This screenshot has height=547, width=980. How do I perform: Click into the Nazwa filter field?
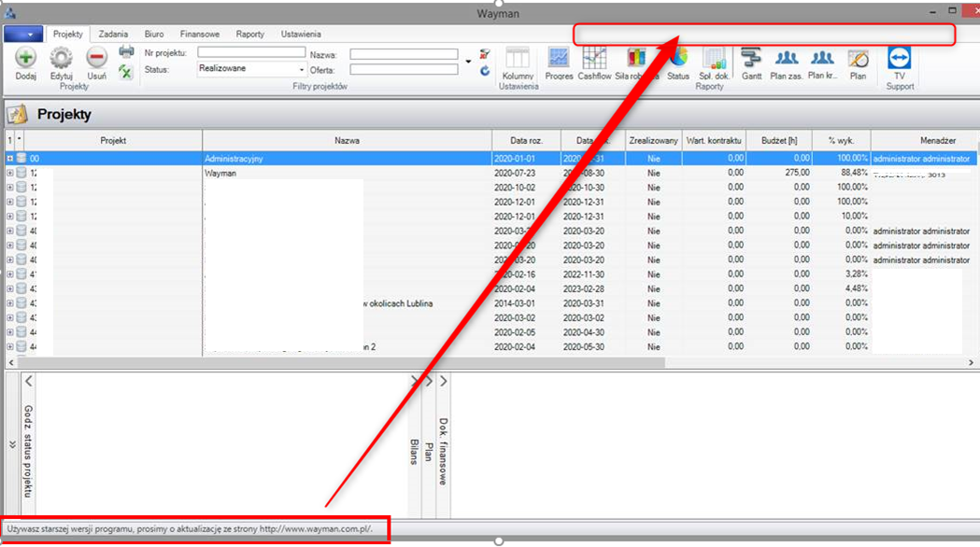404,54
